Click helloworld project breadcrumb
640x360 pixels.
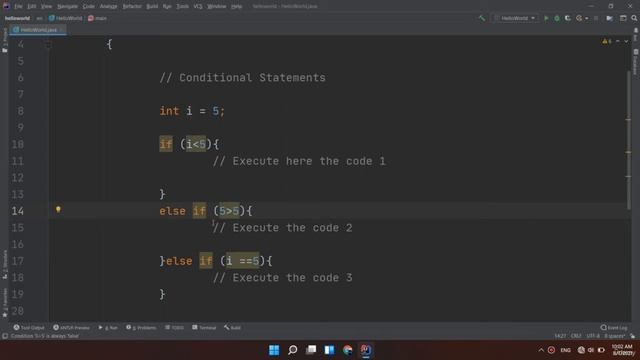tap(17, 18)
